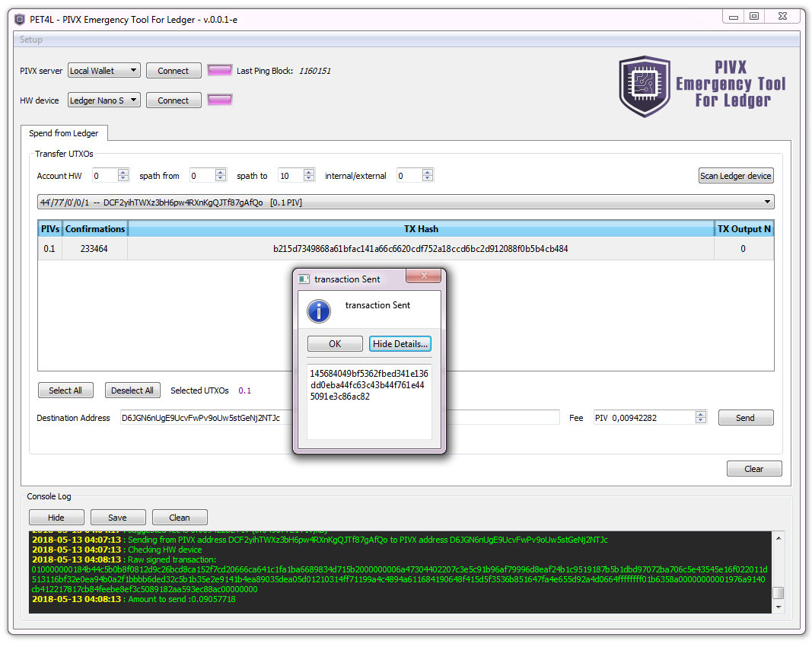
Task: Click the PIVX server status indicator light
Action: point(220,71)
